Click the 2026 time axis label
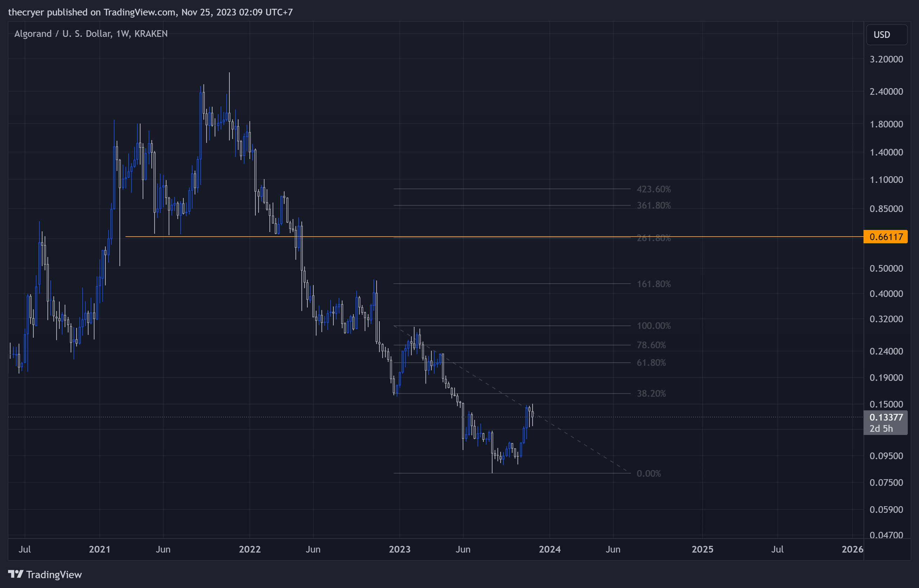 tap(853, 549)
